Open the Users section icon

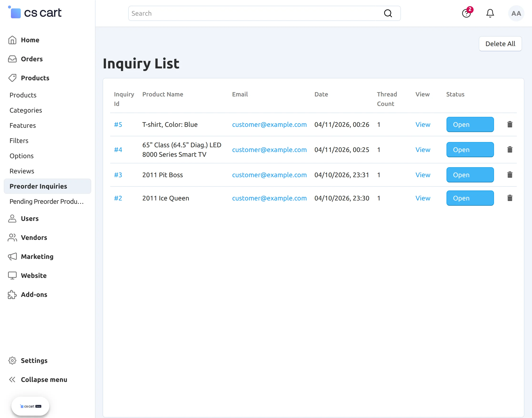click(13, 218)
